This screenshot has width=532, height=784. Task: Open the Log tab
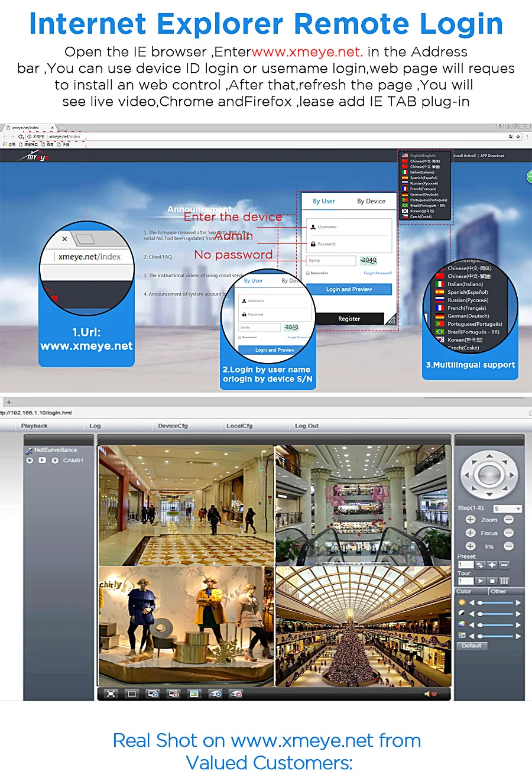[95, 426]
